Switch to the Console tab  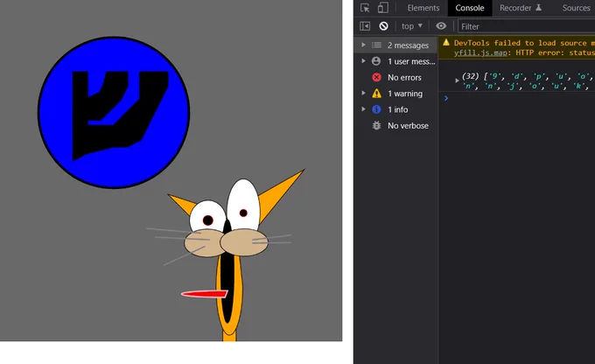pos(470,8)
